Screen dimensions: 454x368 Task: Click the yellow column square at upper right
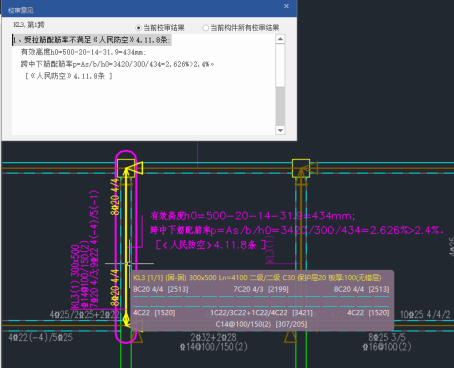click(301, 168)
